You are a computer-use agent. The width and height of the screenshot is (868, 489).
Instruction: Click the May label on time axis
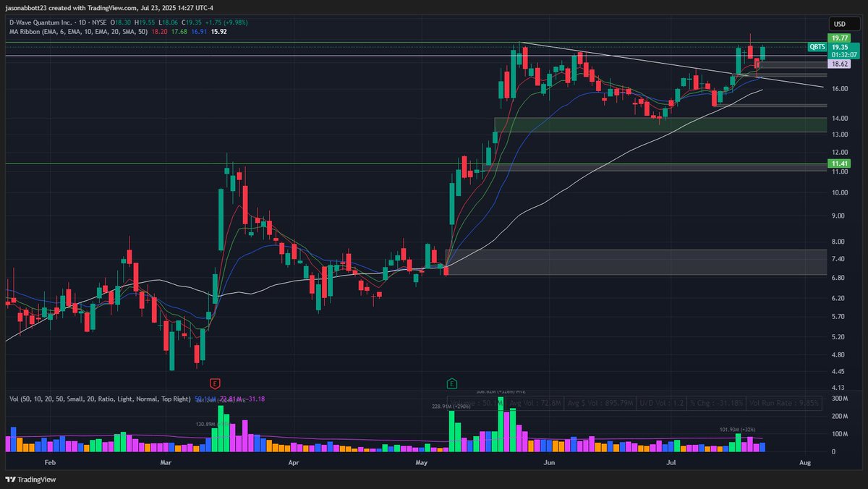tap(423, 461)
